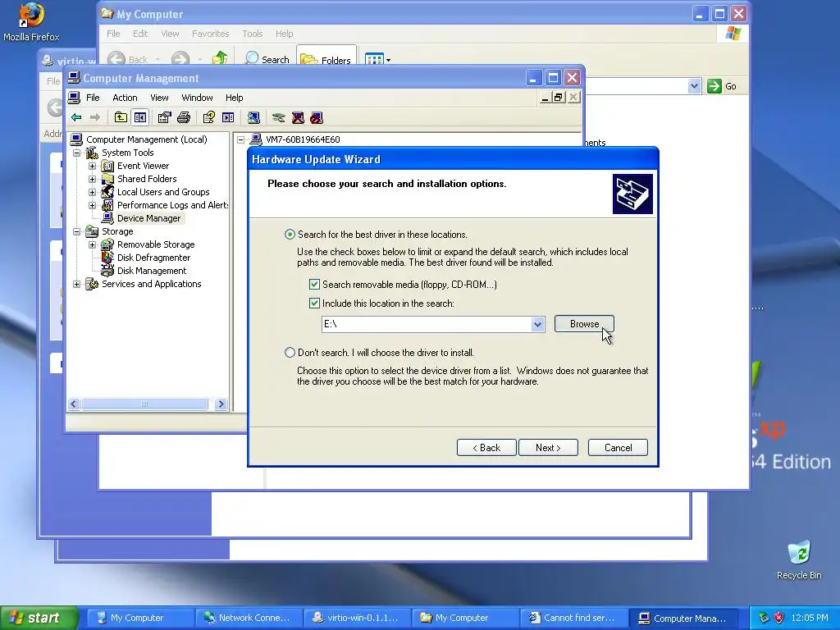840x630 pixels.
Task: Click the network tray icon in taskbar
Action: 764,618
